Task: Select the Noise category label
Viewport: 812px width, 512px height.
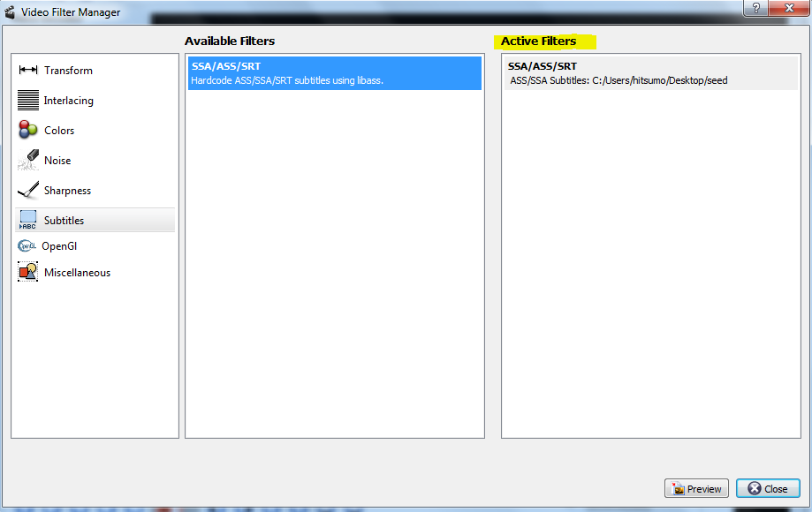Action: click(x=57, y=161)
